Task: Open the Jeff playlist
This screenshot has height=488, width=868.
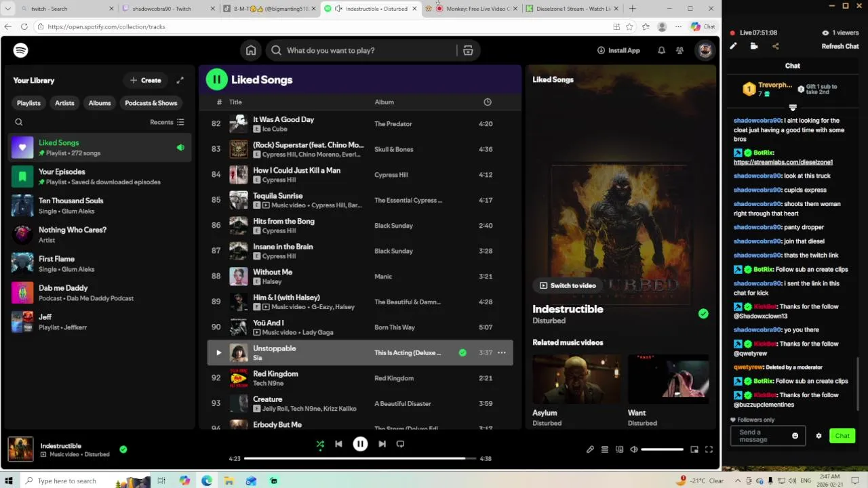Action: [x=100, y=321]
